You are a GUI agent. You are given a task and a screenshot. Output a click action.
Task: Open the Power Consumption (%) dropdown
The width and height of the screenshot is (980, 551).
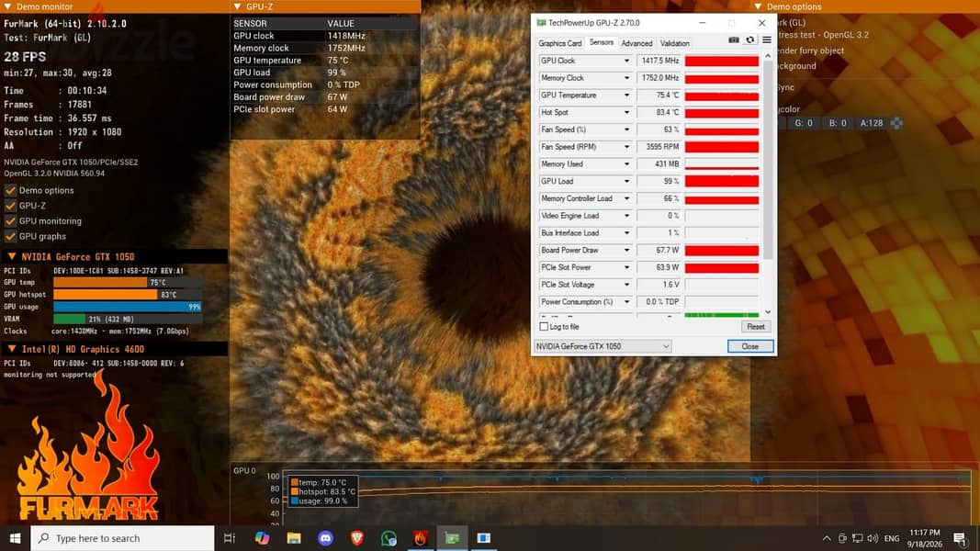[x=626, y=302]
